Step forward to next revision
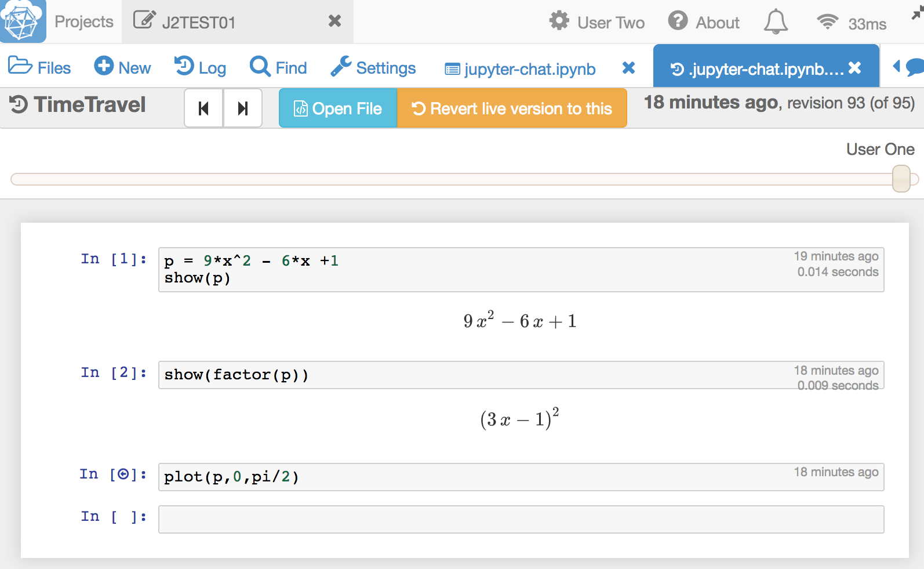This screenshot has height=569, width=924. click(x=243, y=108)
